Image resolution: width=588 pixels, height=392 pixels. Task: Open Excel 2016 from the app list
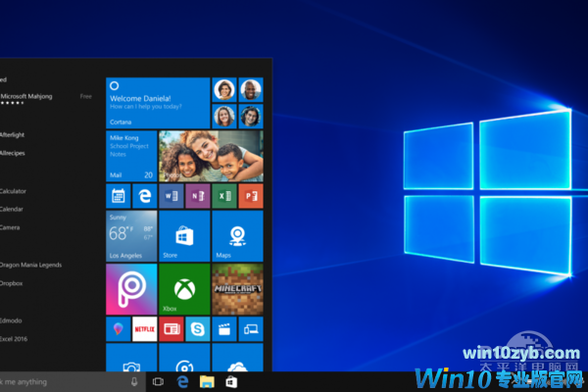point(14,339)
